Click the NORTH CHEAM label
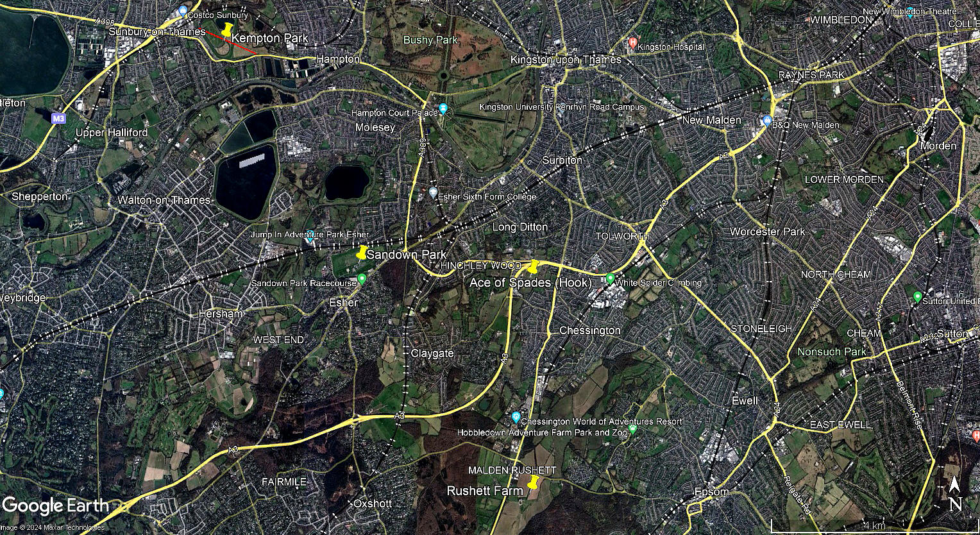This screenshot has width=980, height=535. pyautogui.click(x=836, y=275)
